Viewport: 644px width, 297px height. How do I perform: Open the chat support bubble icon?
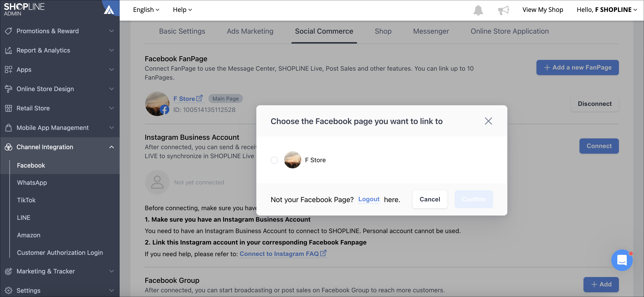tap(622, 260)
